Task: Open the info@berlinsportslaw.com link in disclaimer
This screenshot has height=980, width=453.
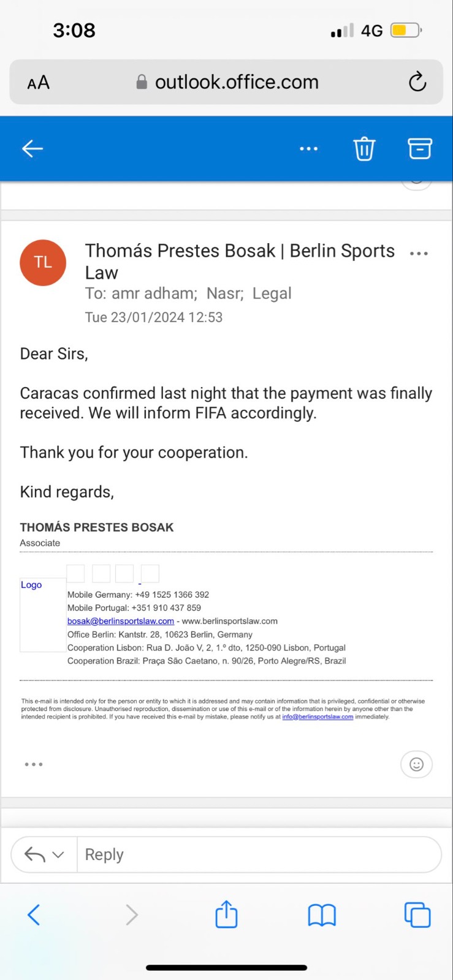Action: (318, 717)
